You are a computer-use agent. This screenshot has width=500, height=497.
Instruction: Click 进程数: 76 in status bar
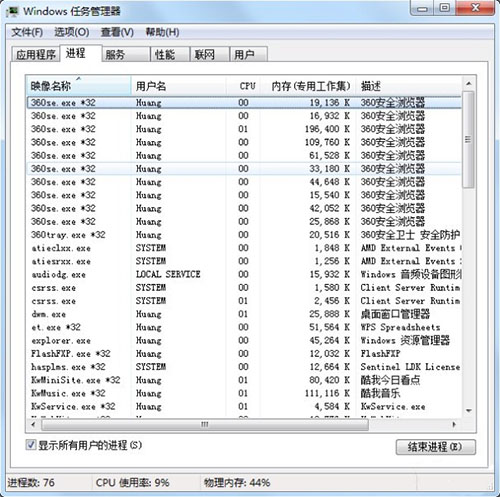(x=31, y=482)
